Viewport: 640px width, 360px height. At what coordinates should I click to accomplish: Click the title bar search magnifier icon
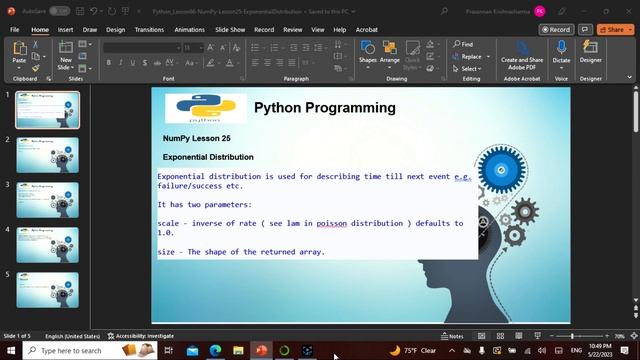pos(444,11)
